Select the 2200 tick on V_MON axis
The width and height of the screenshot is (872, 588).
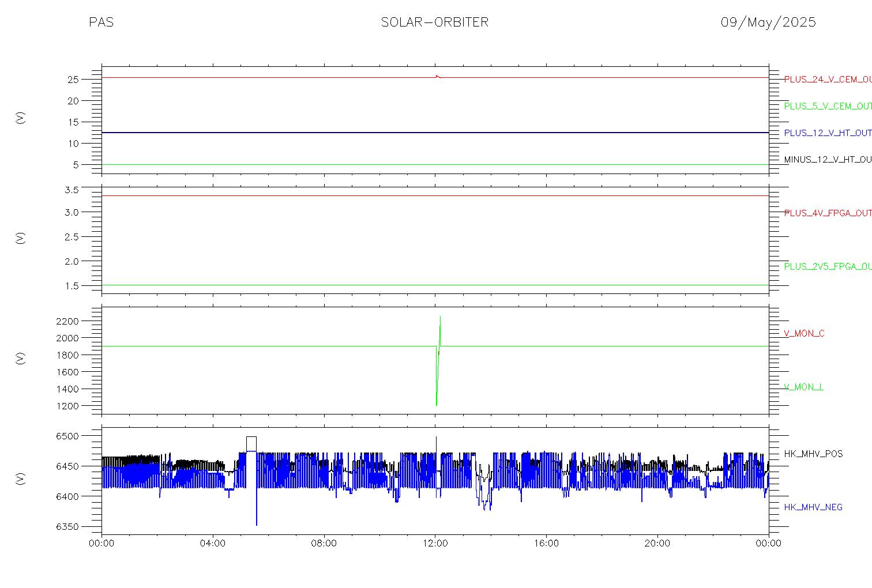(68, 321)
